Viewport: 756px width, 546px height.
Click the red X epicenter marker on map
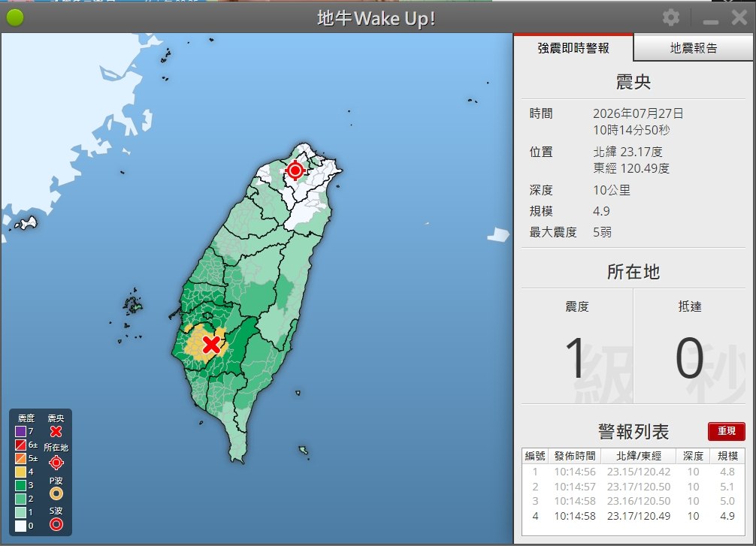[211, 345]
